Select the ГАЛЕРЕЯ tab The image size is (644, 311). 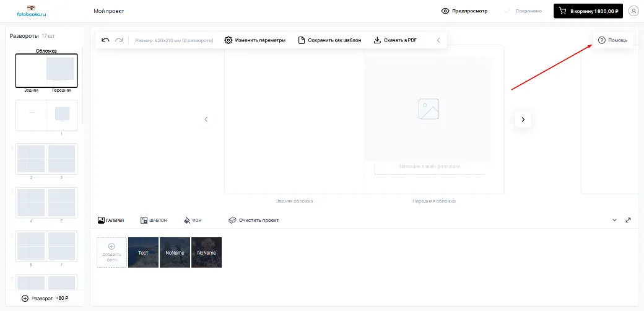111,220
